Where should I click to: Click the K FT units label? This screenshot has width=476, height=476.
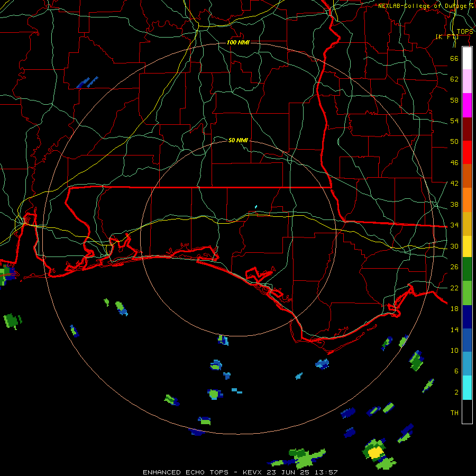[x=447, y=36]
